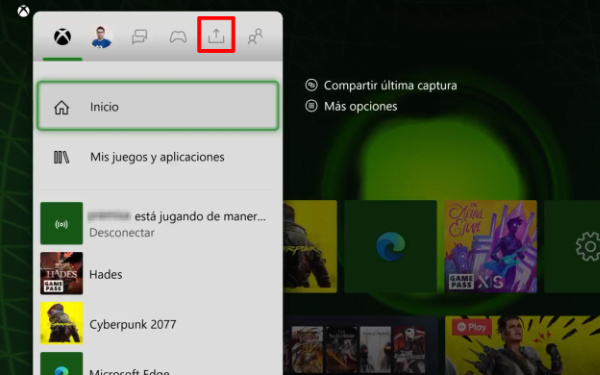
Task: Open the profile avatar tab
Action: [x=101, y=37]
